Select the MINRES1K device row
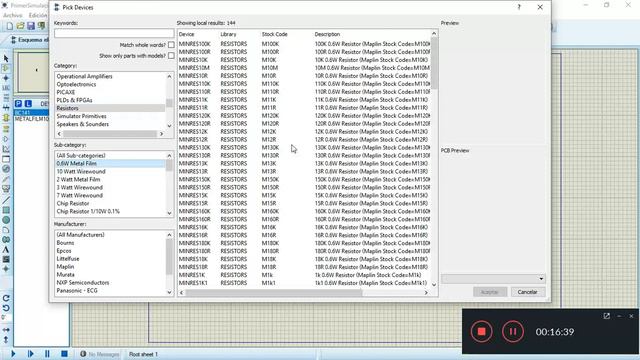 tap(304, 275)
